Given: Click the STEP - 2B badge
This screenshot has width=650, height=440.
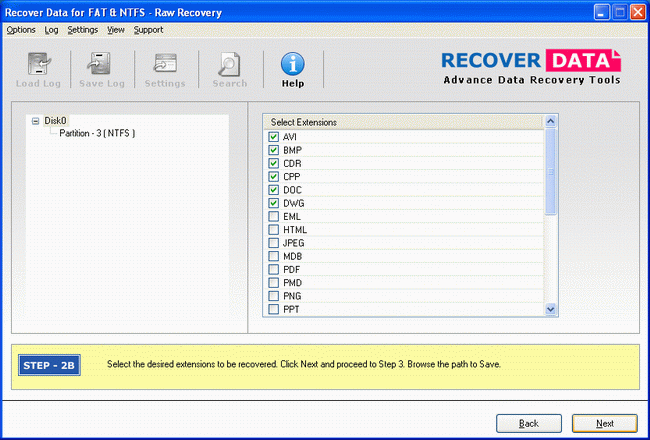Looking at the screenshot, I should coord(49,364).
